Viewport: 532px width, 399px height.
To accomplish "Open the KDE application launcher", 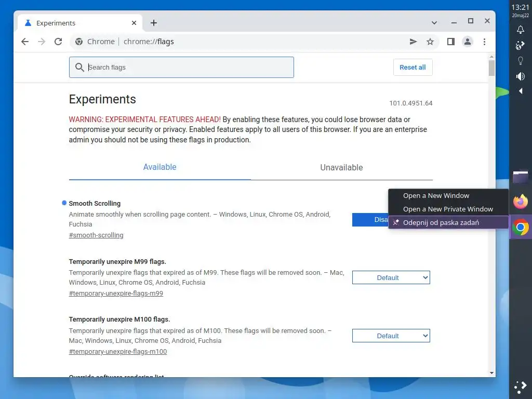I will tap(520, 387).
